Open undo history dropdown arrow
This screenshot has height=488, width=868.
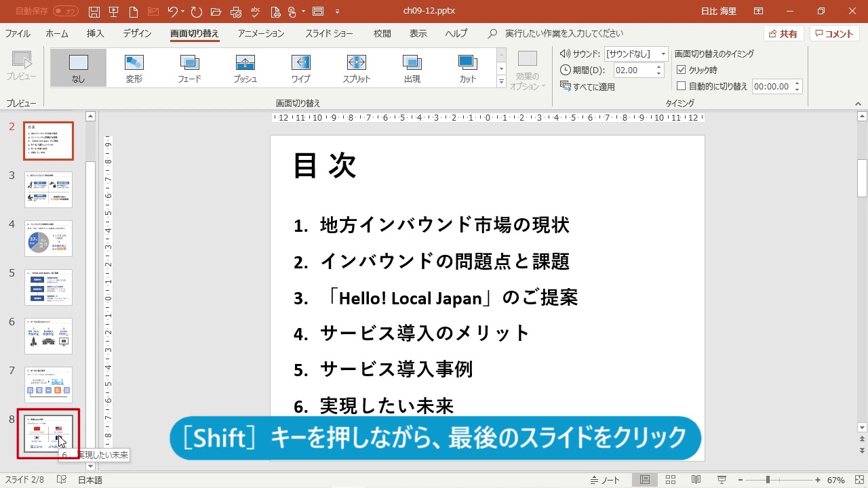click(183, 12)
